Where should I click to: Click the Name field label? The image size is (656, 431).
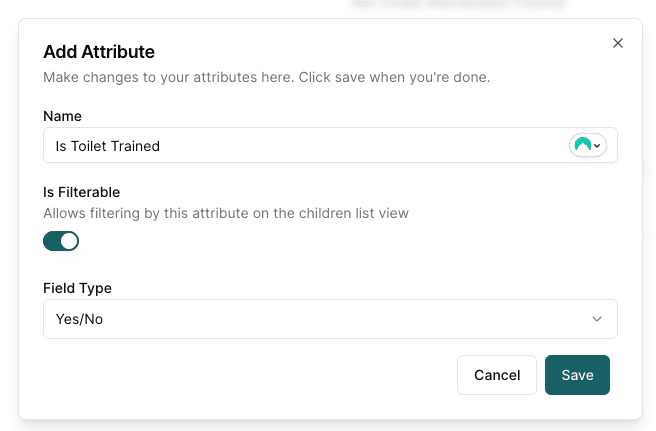click(x=62, y=116)
